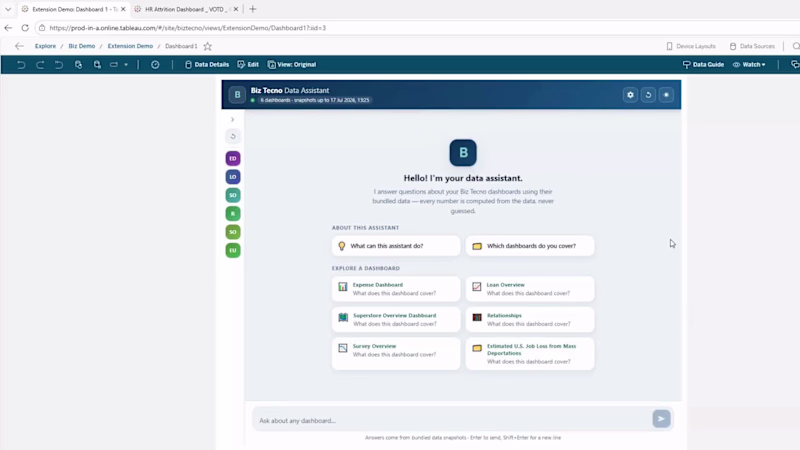Click the browser back arrow

pos(8,28)
